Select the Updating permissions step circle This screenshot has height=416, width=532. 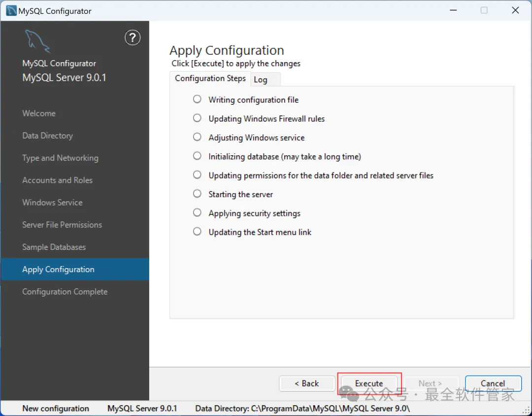tap(197, 175)
